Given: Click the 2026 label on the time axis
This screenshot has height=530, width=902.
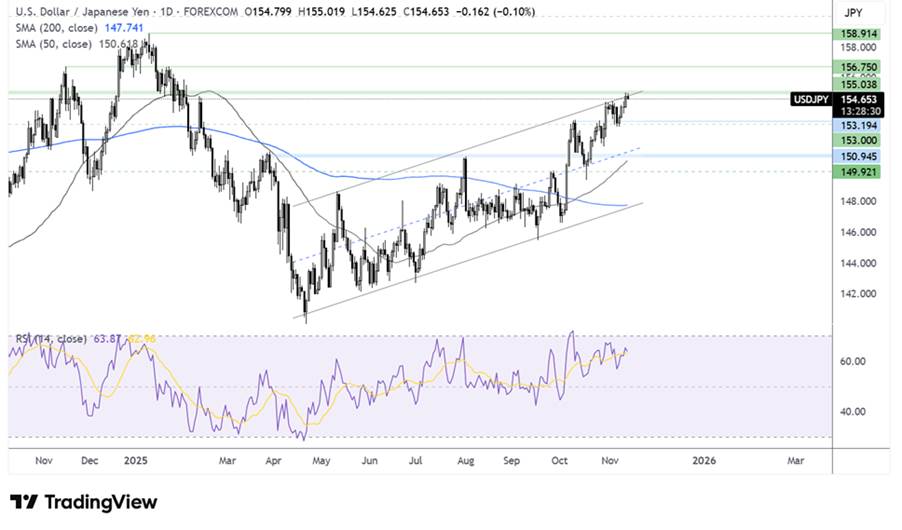Looking at the screenshot, I should (x=705, y=461).
